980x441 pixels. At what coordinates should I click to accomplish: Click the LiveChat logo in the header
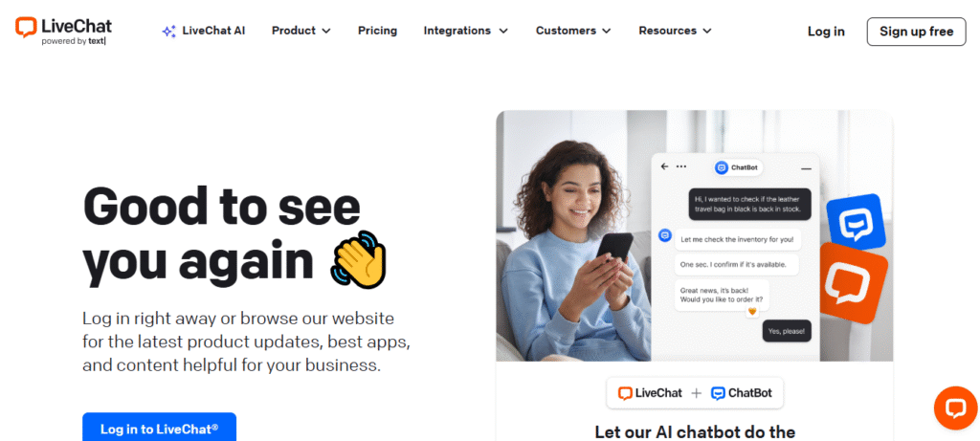[x=63, y=30]
